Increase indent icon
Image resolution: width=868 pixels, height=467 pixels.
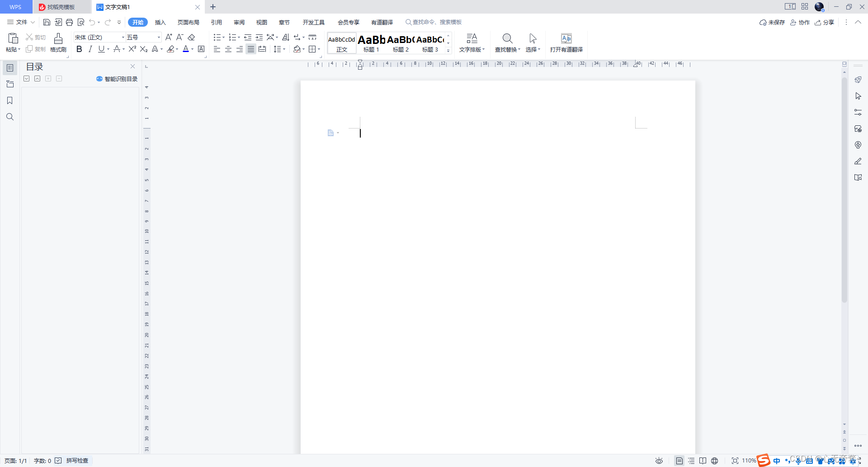(x=259, y=37)
